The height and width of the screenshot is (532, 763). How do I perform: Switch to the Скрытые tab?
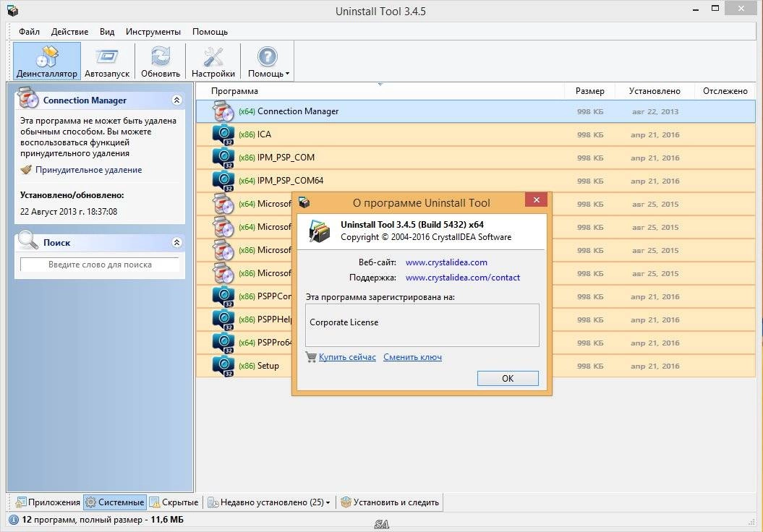point(174,502)
